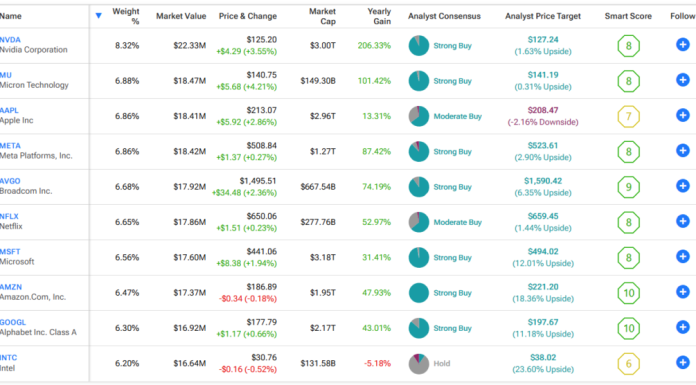Open AMZN ticker link
The image size is (696, 385).
point(11,287)
